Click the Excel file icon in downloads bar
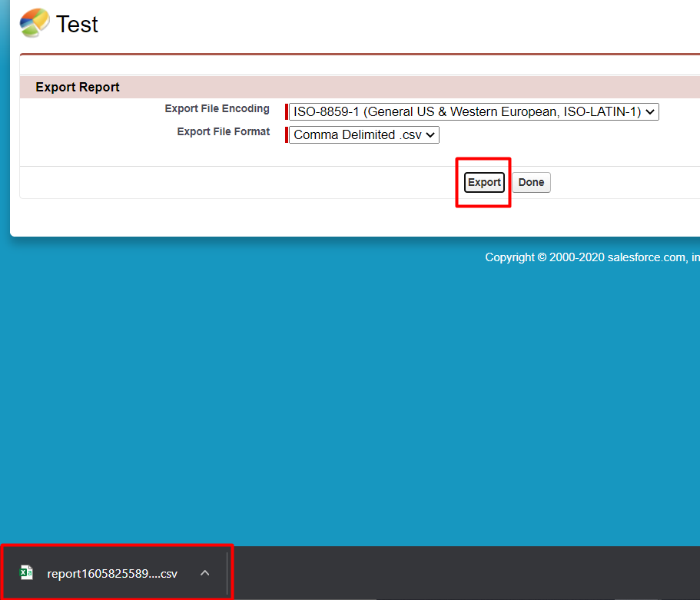 [26, 572]
